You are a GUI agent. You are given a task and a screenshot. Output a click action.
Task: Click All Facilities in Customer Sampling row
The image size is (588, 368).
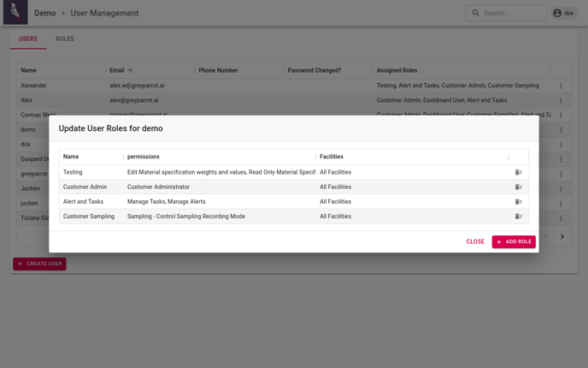tap(335, 217)
